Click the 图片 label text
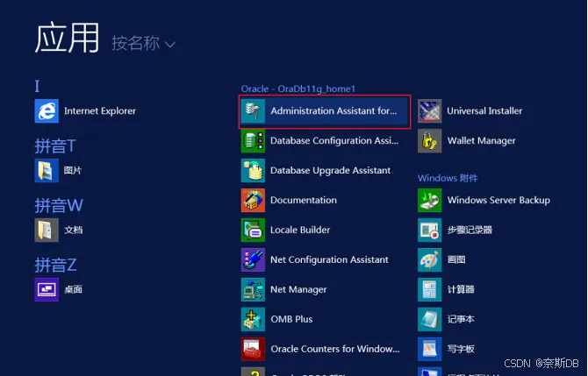588x376 pixels. 73,170
